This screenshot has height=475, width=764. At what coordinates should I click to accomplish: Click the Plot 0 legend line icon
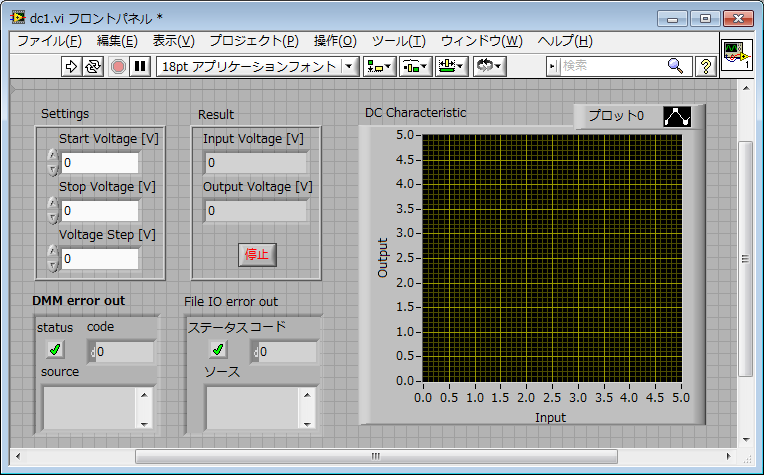(677, 116)
